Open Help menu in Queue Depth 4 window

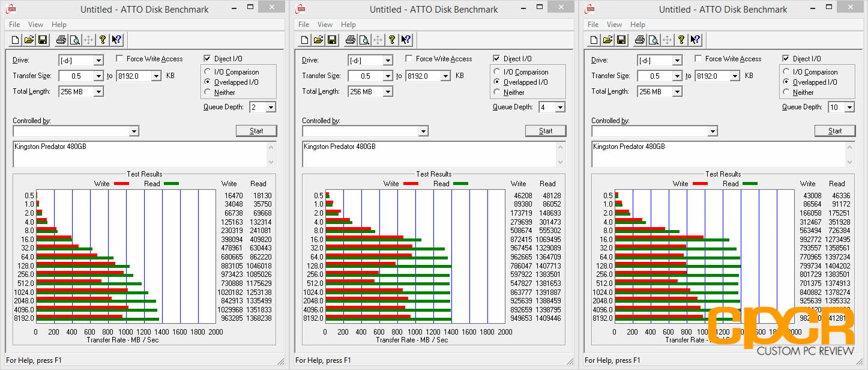[x=348, y=25]
